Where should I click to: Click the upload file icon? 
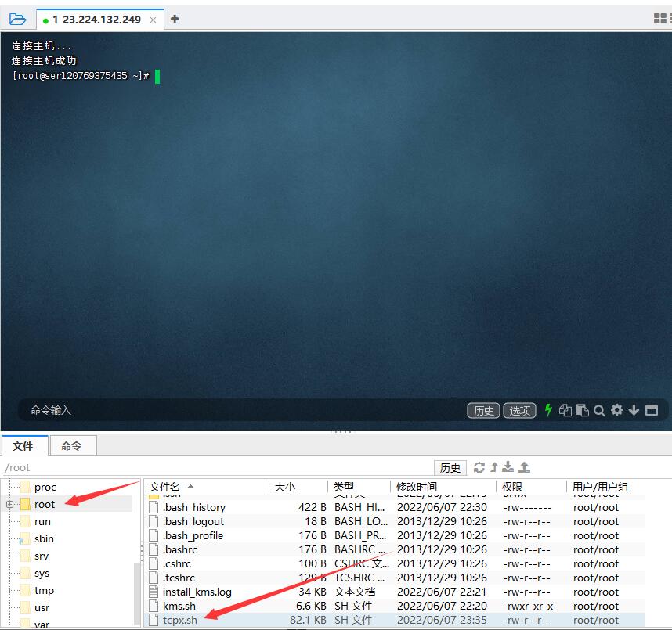click(x=525, y=467)
